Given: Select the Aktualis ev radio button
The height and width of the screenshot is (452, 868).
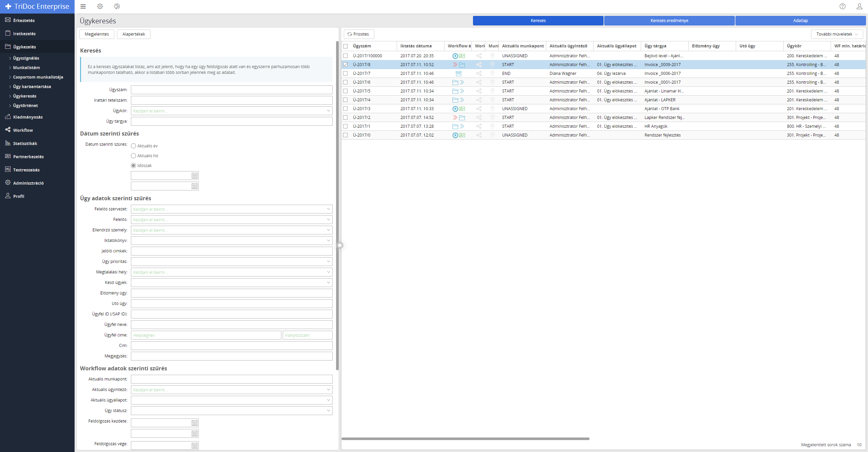Looking at the screenshot, I should [134, 146].
